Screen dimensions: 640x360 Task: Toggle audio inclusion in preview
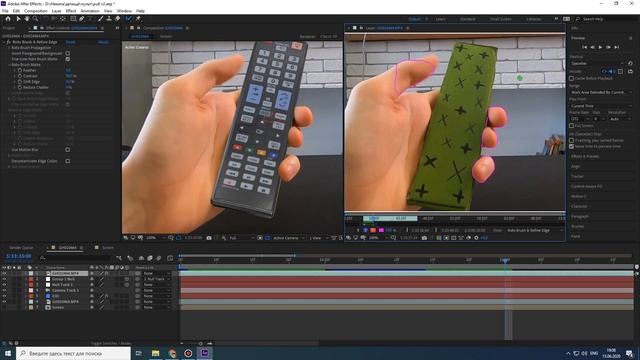pos(612,71)
